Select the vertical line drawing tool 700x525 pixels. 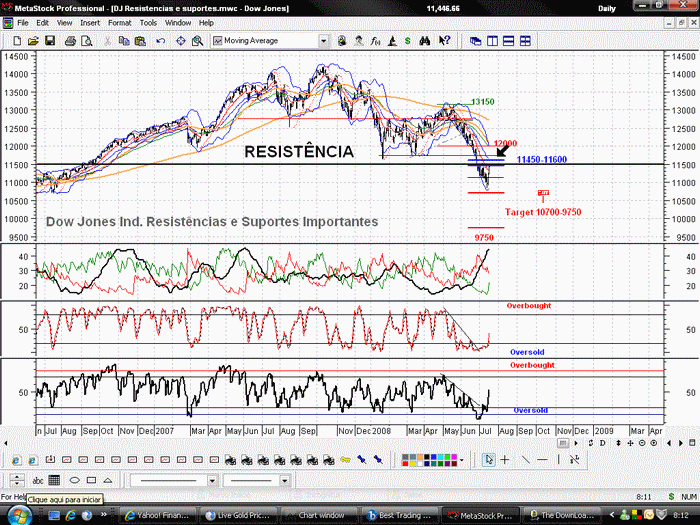point(558,459)
